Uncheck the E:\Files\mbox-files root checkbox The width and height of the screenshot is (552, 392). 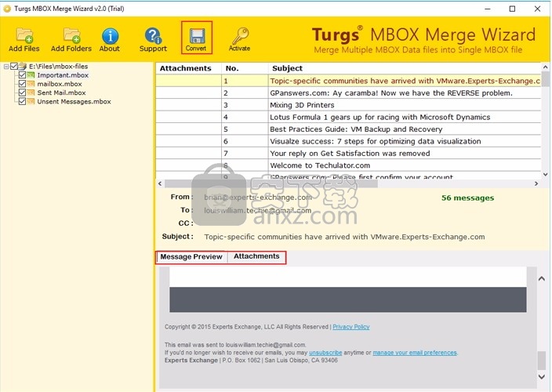(14, 66)
